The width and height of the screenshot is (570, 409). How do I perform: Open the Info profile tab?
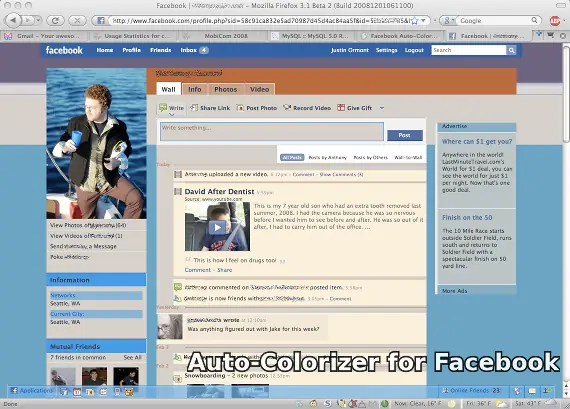click(x=194, y=89)
